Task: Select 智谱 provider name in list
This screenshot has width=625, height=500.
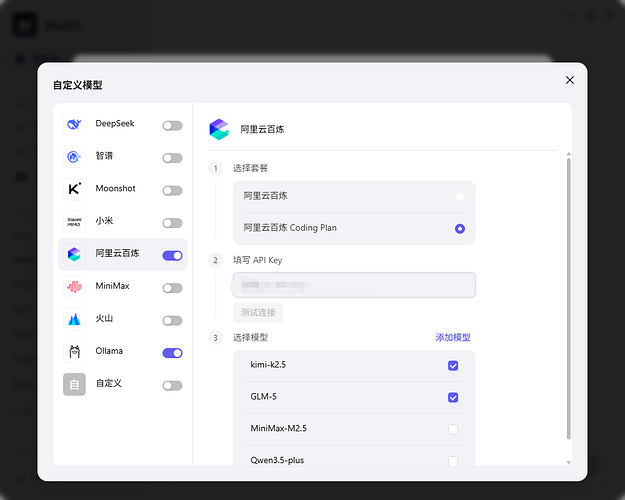Action: pos(104,156)
